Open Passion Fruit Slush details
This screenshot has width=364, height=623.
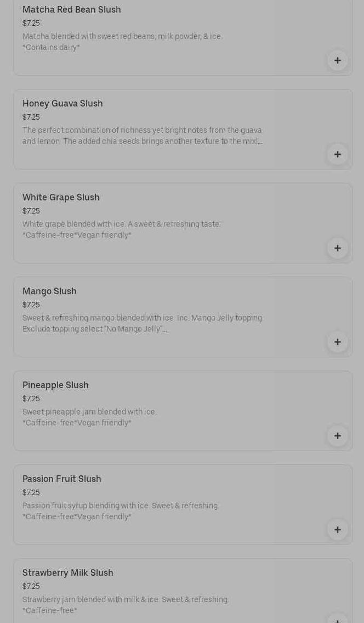[62, 479]
